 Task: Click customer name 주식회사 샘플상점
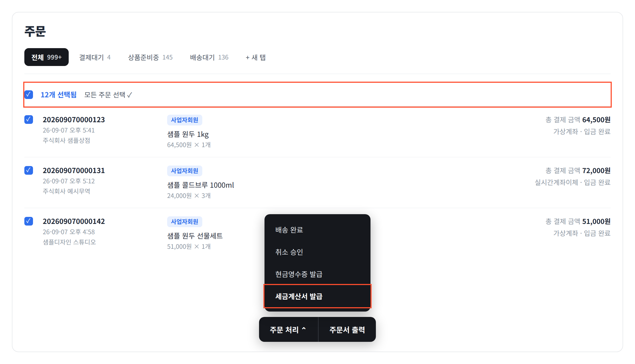(x=67, y=140)
